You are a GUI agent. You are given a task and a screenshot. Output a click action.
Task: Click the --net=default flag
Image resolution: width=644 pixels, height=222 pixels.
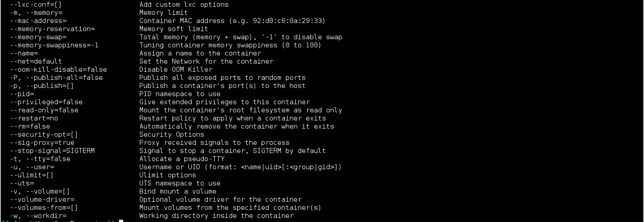pos(36,61)
